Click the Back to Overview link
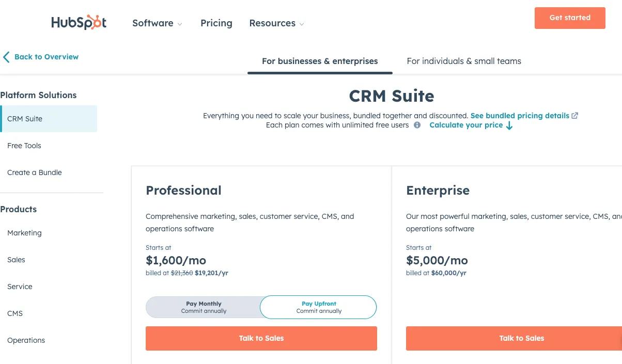Viewport: 622px width, 364px height. [x=46, y=57]
